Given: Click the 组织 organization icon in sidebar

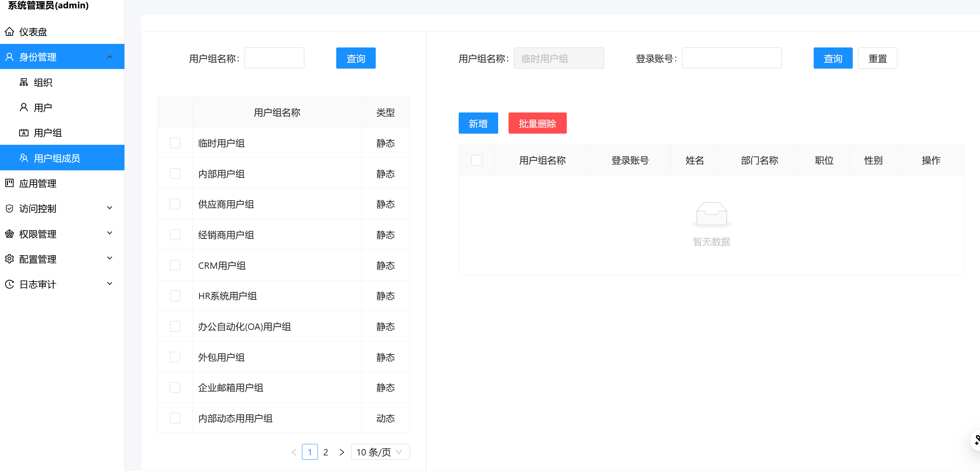Looking at the screenshot, I should [x=24, y=82].
